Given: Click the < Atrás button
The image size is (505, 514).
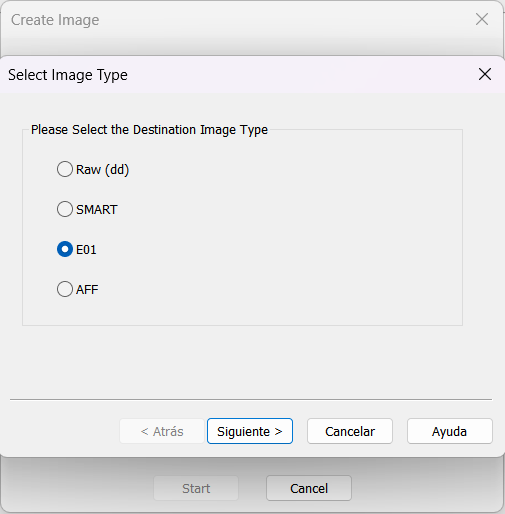Looking at the screenshot, I should coord(162,431).
